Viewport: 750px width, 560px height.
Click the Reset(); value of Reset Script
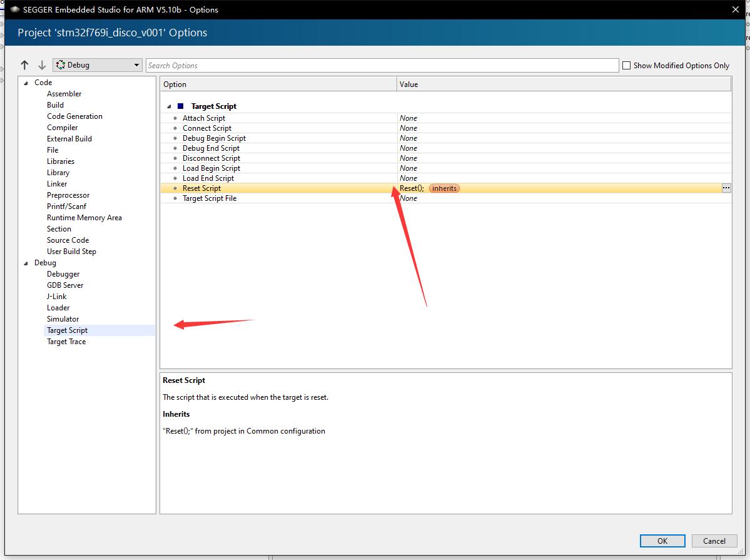pos(412,188)
